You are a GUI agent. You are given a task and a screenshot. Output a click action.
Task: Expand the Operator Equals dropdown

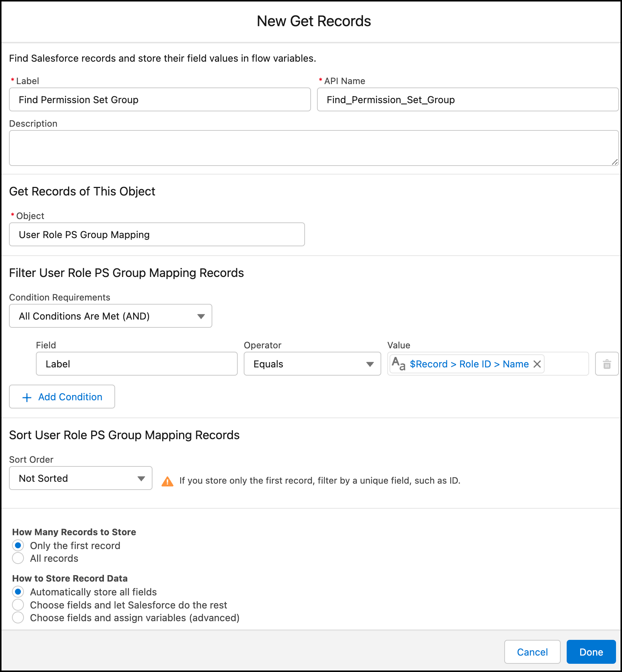tap(312, 364)
